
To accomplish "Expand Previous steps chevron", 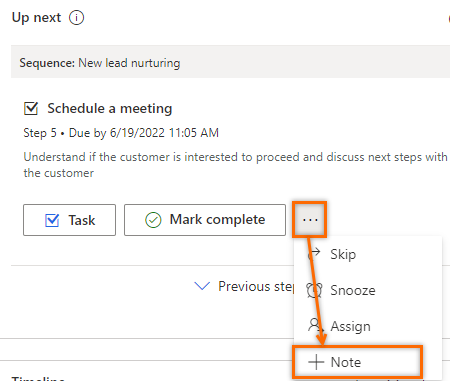I will (202, 286).
